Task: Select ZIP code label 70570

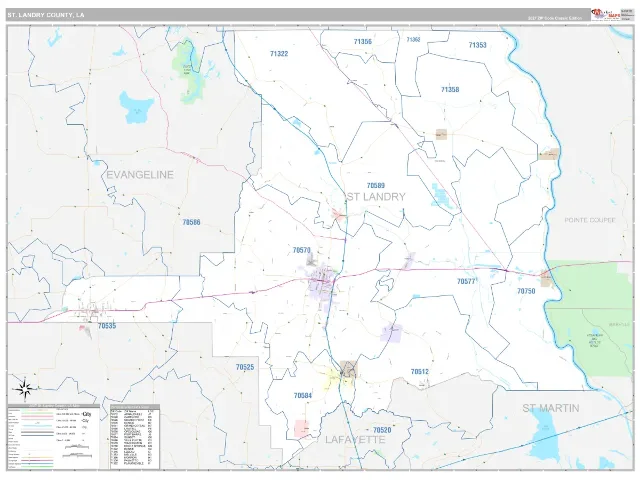Action: point(302,250)
